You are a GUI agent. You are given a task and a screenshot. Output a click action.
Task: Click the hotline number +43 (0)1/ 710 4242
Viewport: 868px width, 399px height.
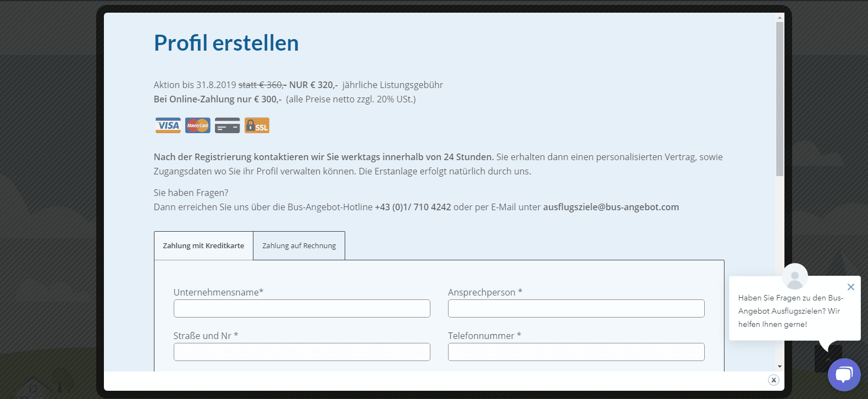[413, 207]
